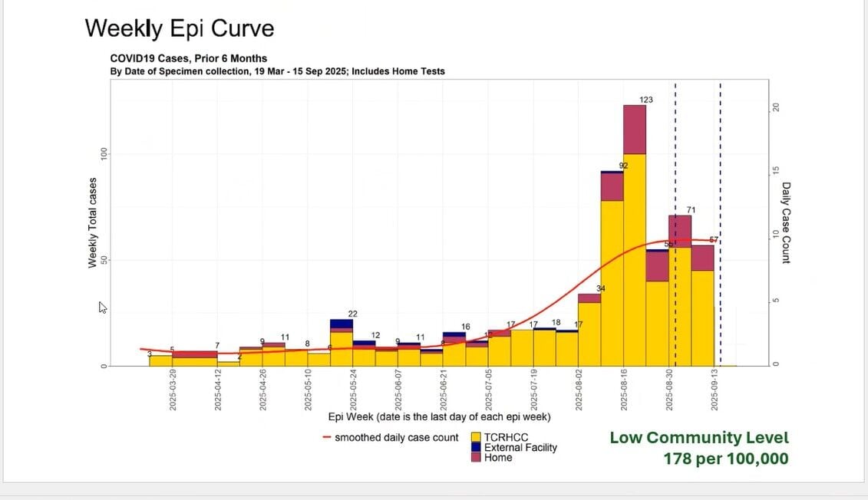Click the '178 per 100,000' text
This screenshot has width=868, height=500.
pyautogui.click(x=725, y=459)
